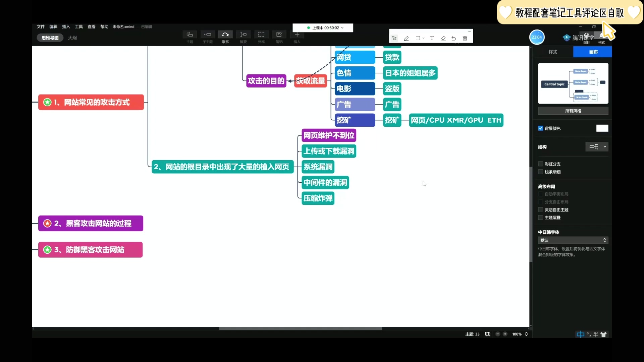Click the 概要 (Summary) toolbar icon
The image size is (644, 362).
point(244,35)
